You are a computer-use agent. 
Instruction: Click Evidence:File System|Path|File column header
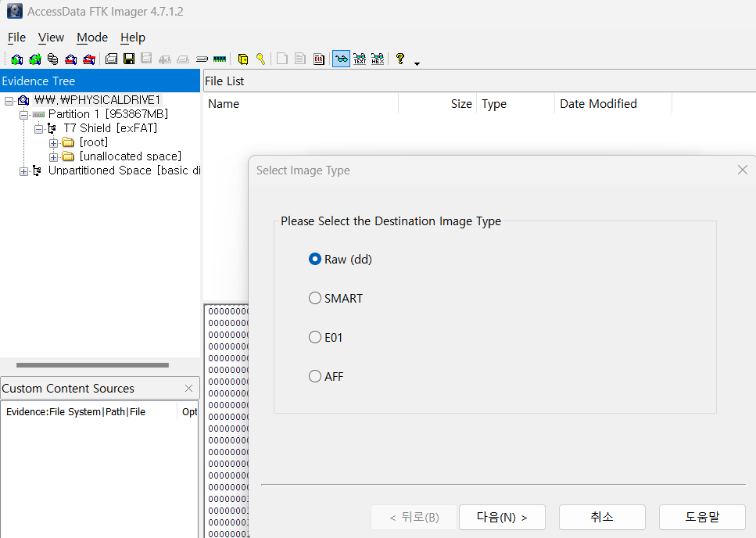89,411
